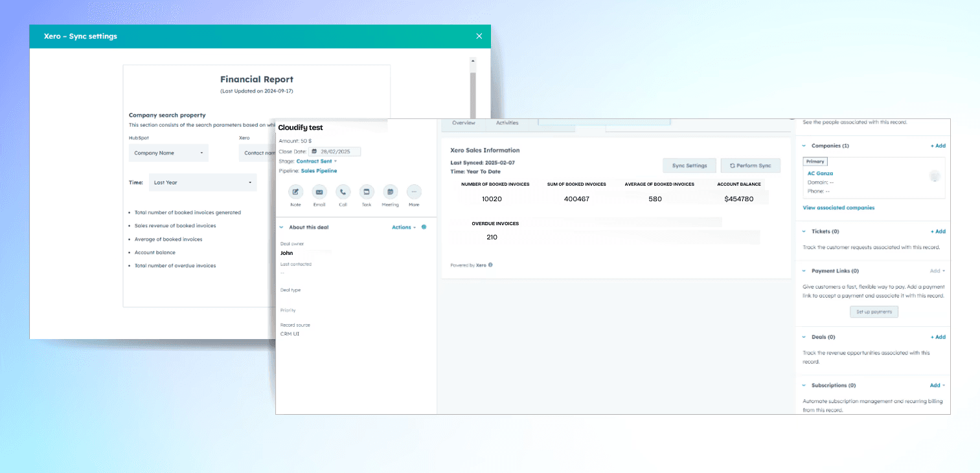Click the 400467 sum of invoices value
This screenshot has height=473, width=980.
tap(576, 199)
